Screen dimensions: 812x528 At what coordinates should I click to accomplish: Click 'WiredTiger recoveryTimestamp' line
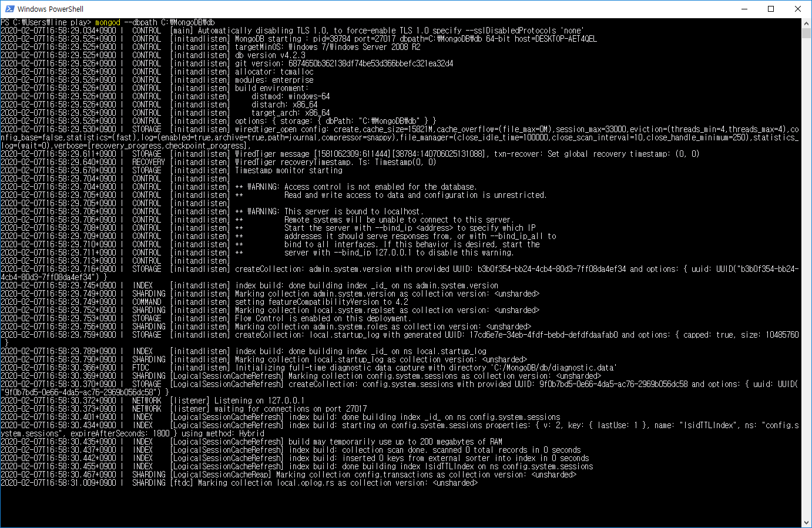[x=335, y=162]
